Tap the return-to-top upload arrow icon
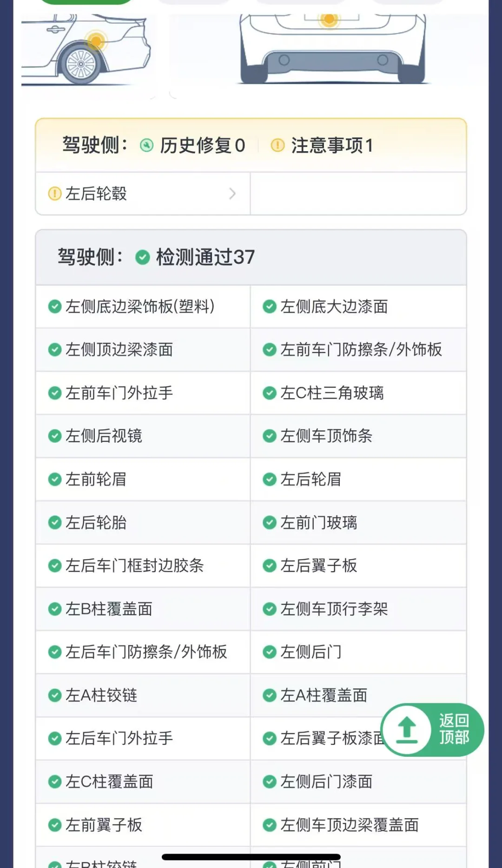The height and width of the screenshot is (868, 502). (407, 729)
